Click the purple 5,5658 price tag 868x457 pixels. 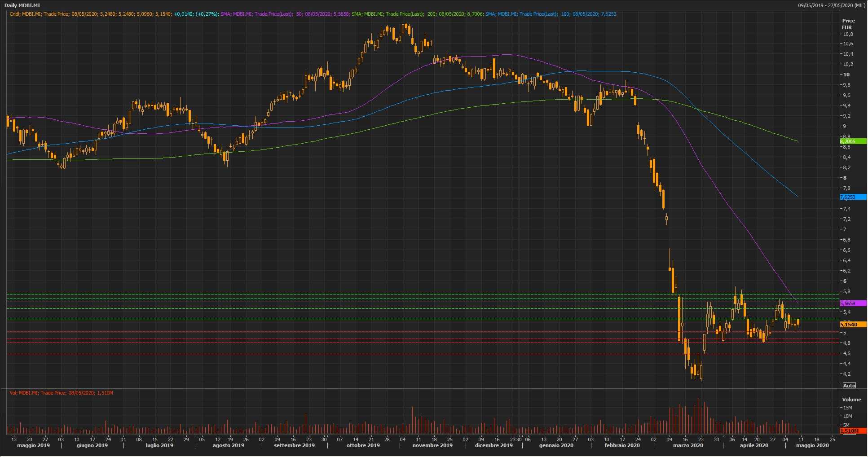852,303
